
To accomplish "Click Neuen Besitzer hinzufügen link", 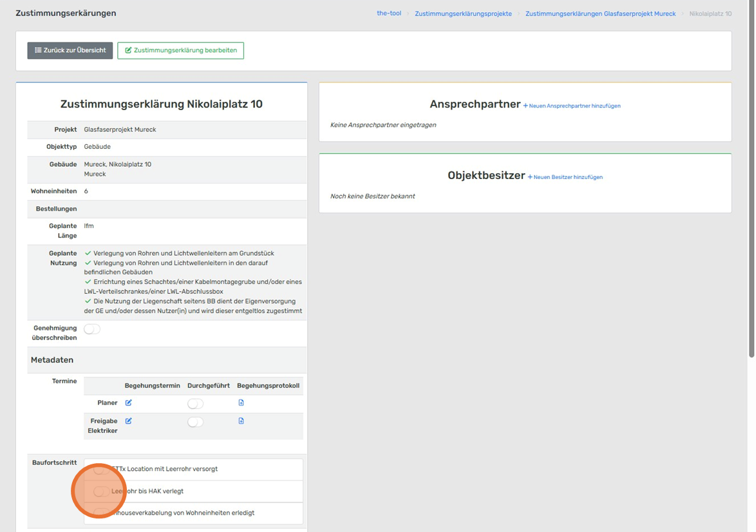I will pyautogui.click(x=565, y=177).
